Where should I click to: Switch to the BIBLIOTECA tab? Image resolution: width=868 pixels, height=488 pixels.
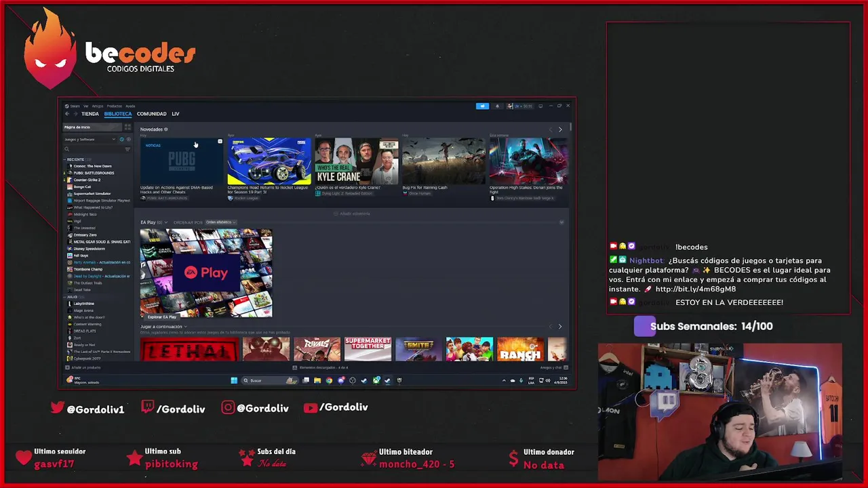pyautogui.click(x=118, y=114)
